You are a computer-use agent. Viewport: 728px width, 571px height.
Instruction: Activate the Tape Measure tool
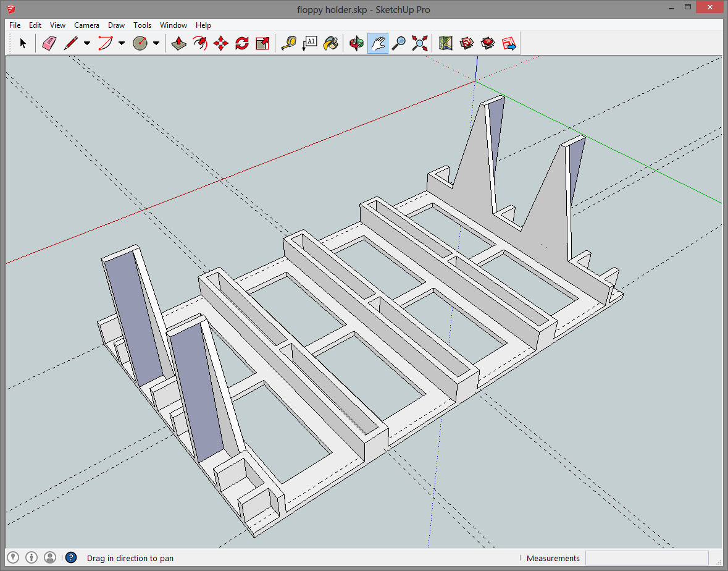point(288,43)
